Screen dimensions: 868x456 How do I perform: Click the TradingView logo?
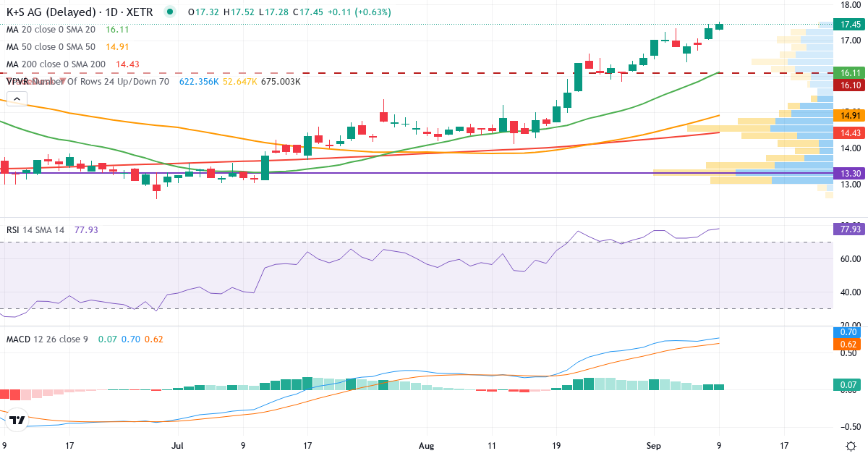click(18, 420)
